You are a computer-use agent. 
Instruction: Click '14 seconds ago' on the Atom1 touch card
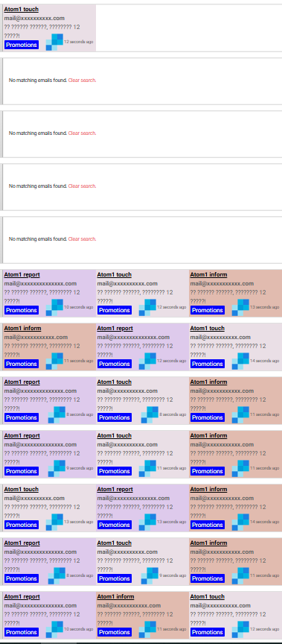(264, 361)
